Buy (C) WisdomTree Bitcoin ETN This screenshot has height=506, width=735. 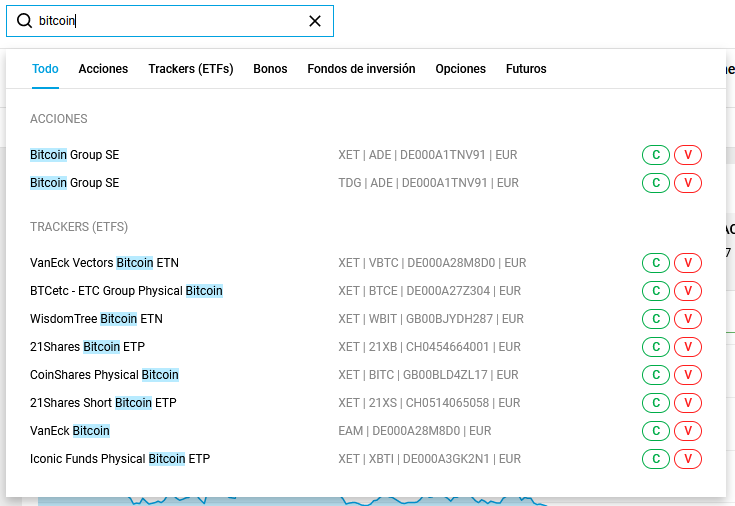click(x=656, y=319)
